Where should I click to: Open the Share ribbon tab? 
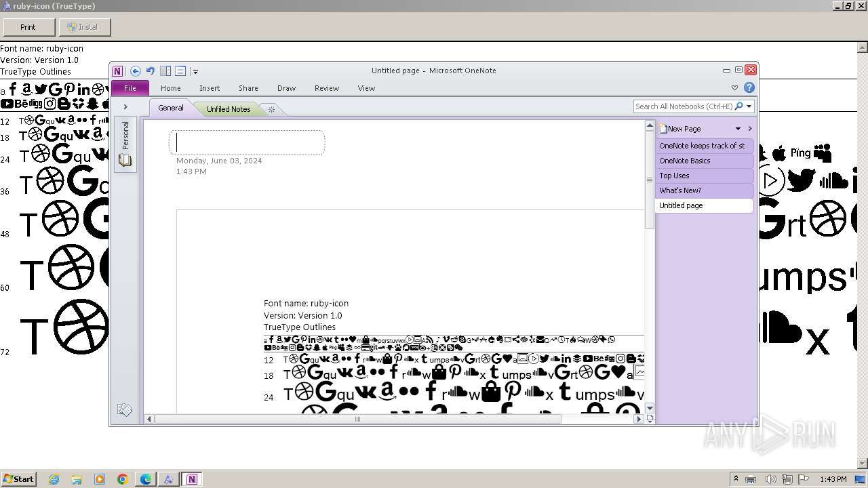pyautogui.click(x=248, y=88)
